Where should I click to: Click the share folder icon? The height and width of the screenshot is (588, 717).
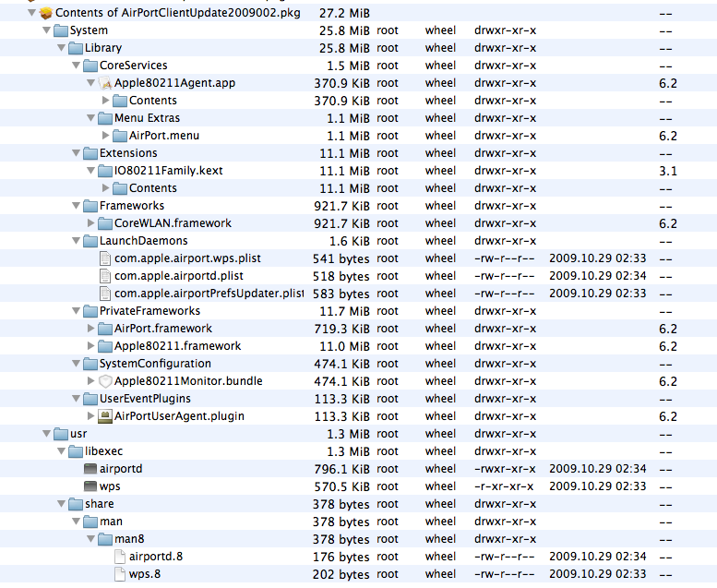point(76,504)
